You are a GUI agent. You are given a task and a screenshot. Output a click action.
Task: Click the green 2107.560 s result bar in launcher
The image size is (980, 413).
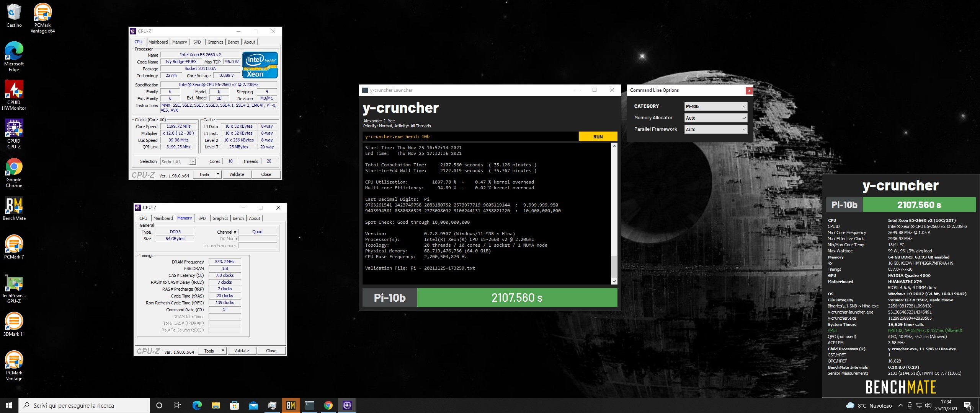(x=517, y=298)
